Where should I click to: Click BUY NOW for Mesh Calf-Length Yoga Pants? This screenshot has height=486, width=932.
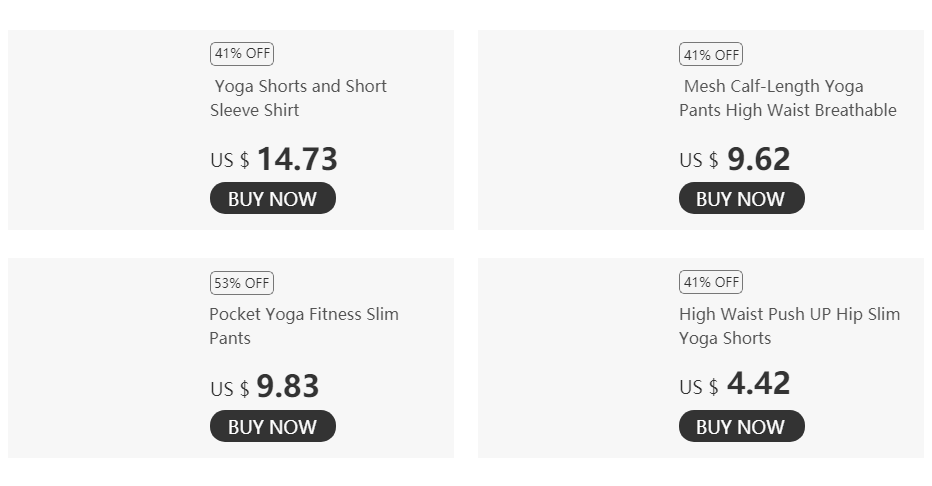pyautogui.click(x=741, y=198)
